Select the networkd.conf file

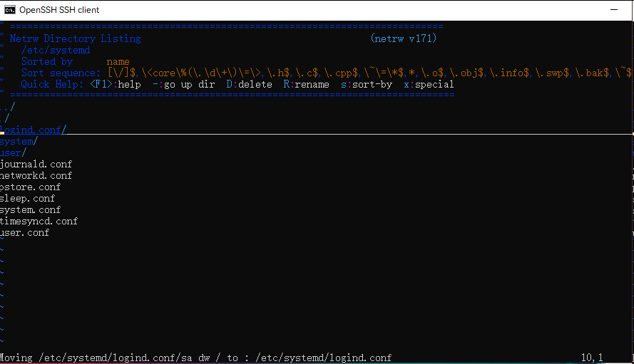(x=36, y=175)
